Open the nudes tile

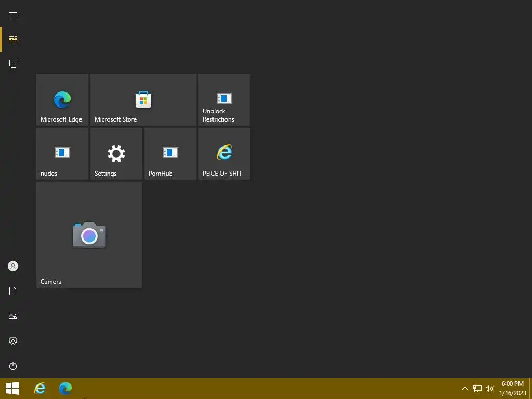pyautogui.click(x=62, y=154)
